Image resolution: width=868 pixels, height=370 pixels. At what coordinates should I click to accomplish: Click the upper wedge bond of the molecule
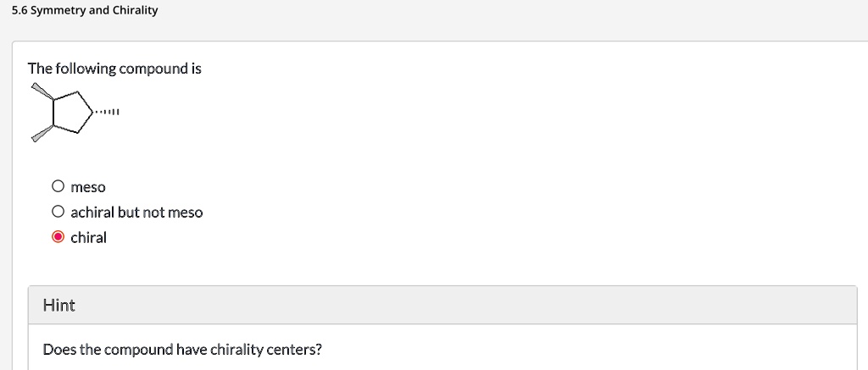42,92
